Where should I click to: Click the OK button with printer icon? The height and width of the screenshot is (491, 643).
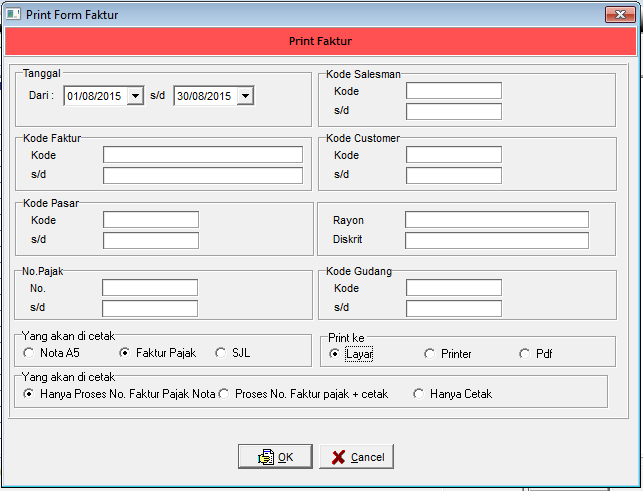275,457
